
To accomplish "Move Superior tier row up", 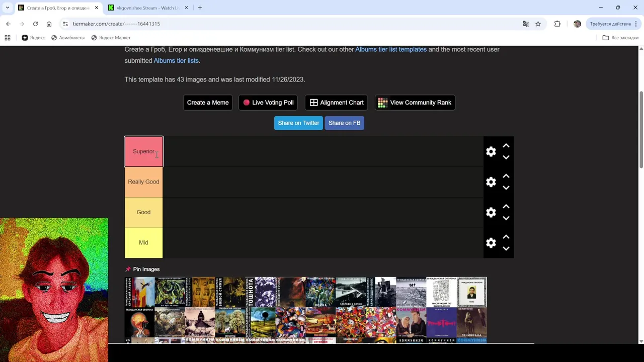I will coord(506,146).
